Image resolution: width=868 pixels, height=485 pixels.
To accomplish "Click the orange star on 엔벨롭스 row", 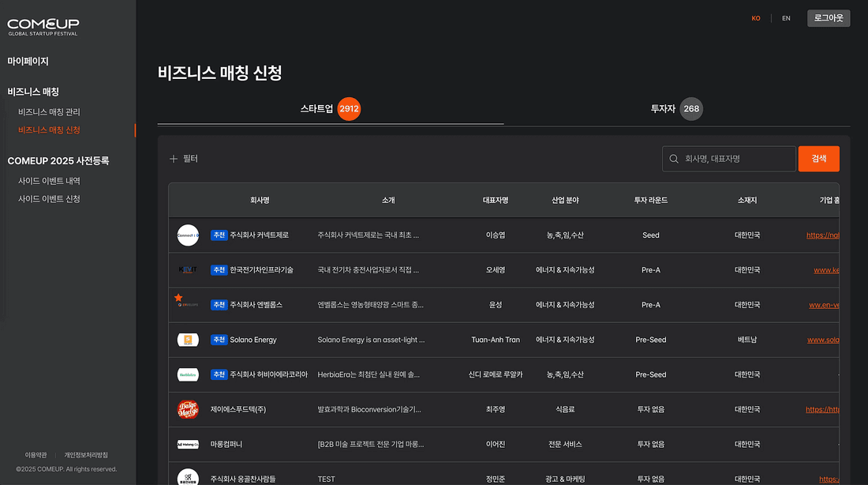I will [178, 298].
